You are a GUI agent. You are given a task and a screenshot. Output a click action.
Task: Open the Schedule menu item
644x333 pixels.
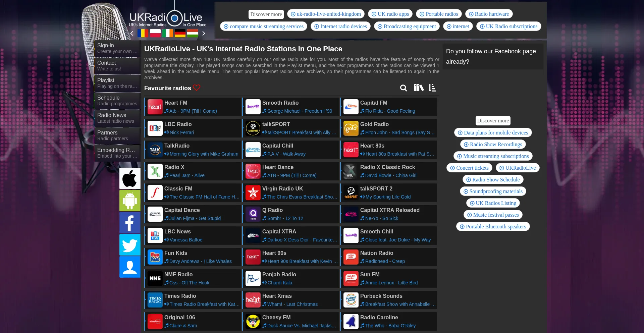pos(117,101)
